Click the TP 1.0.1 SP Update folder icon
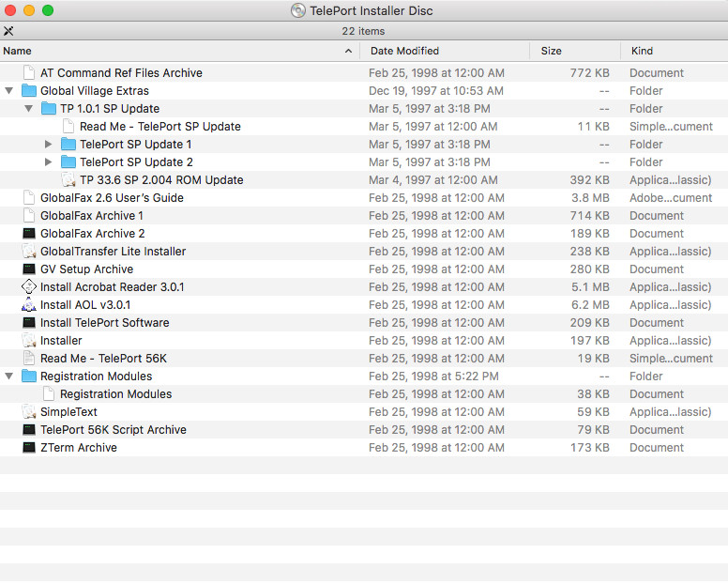The height and width of the screenshot is (584, 728). click(x=48, y=108)
